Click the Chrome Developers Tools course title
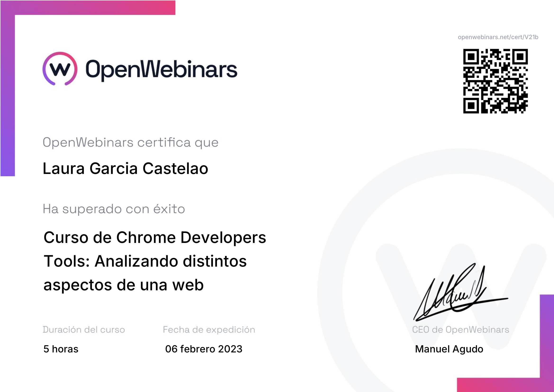Image resolution: width=554 pixels, height=392 pixels. (154, 237)
